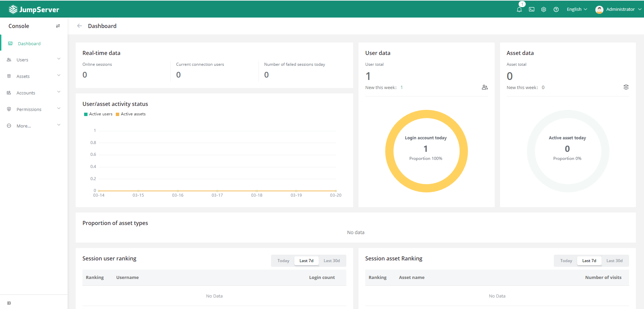Select Today in Session user ranking
644x309 pixels.
283,261
